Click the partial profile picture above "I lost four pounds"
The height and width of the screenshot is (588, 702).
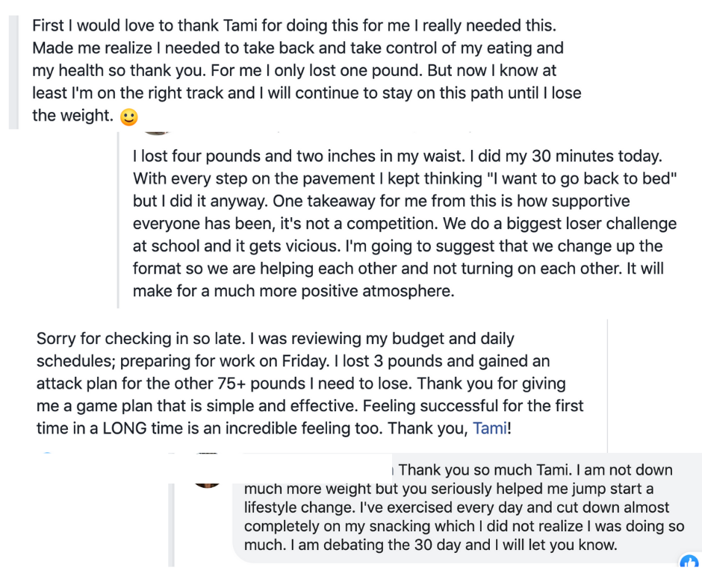click(x=157, y=133)
